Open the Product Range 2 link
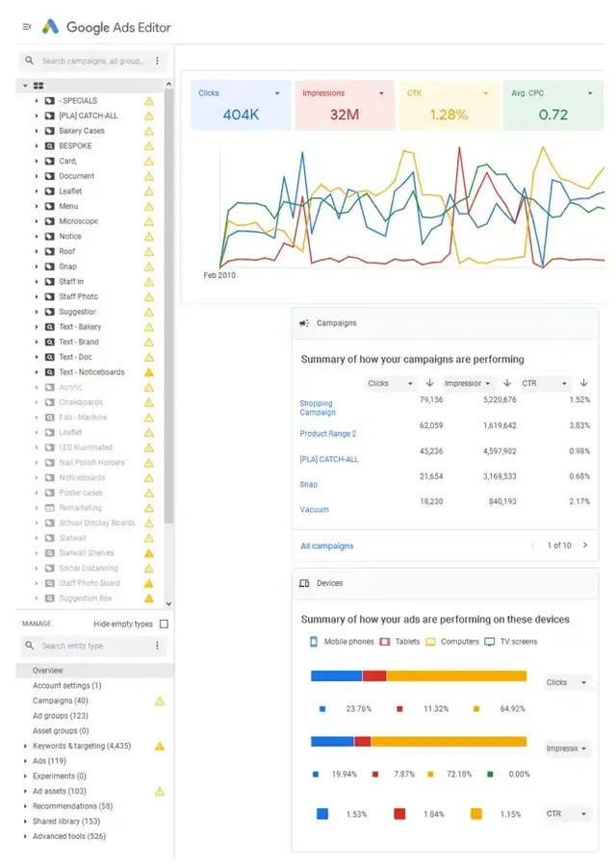Image resolution: width=616 pixels, height=867 pixels. click(x=328, y=433)
